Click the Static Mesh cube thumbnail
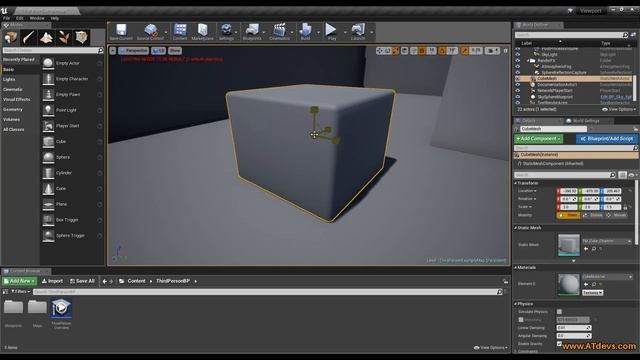 pyautogui.click(x=569, y=245)
